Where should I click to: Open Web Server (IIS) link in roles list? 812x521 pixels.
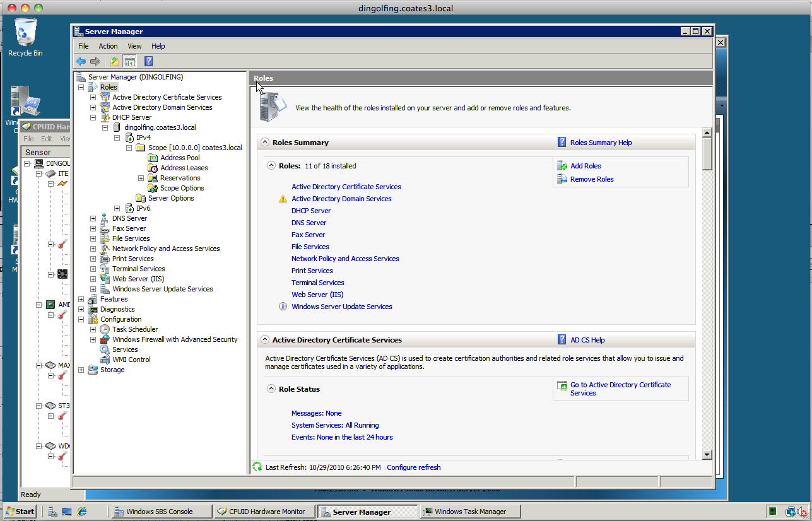[x=317, y=295]
